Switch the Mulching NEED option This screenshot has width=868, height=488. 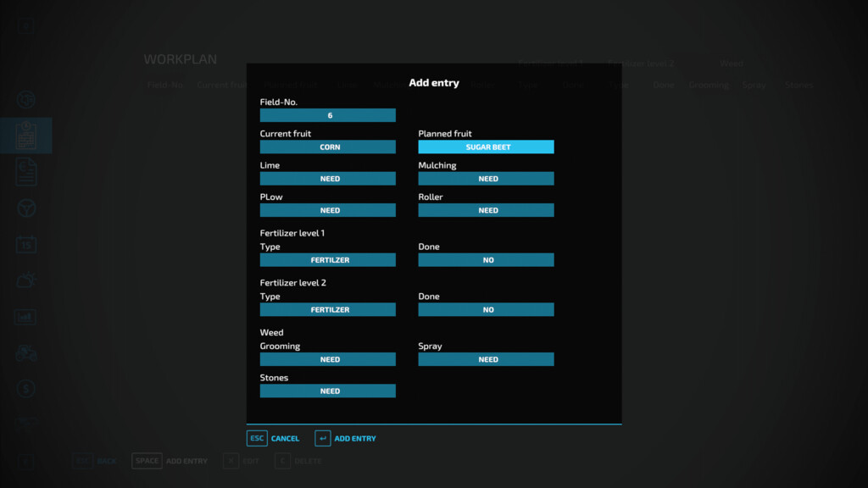(486, 179)
